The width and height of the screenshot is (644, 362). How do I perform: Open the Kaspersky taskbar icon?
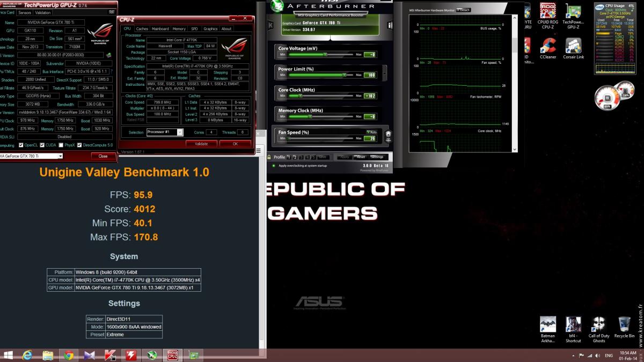(x=111, y=355)
